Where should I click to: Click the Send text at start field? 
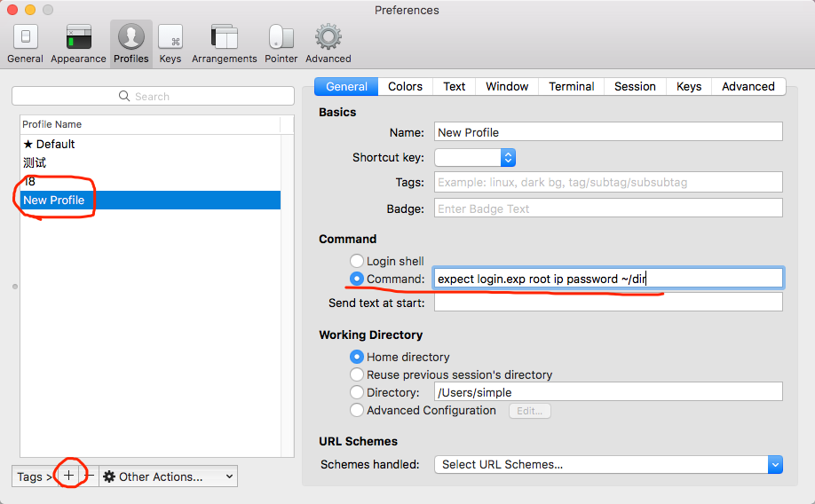point(609,303)
